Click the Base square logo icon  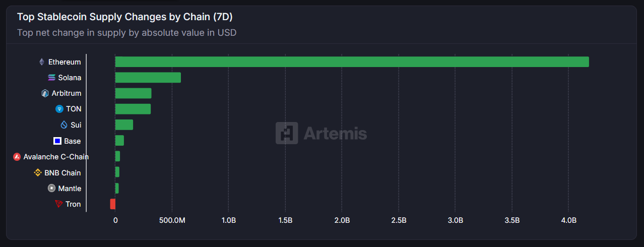pos(57,141)
